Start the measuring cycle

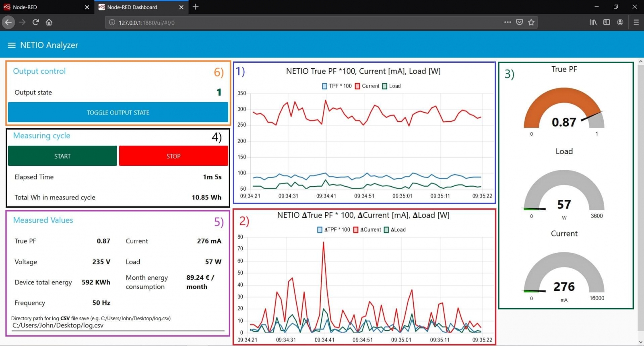[x=62, y=156]
